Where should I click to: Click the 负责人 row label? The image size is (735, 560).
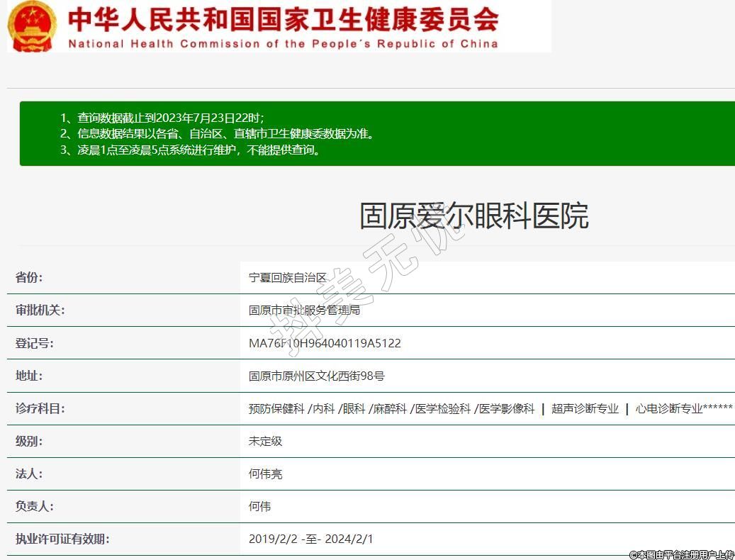point(35,506)
